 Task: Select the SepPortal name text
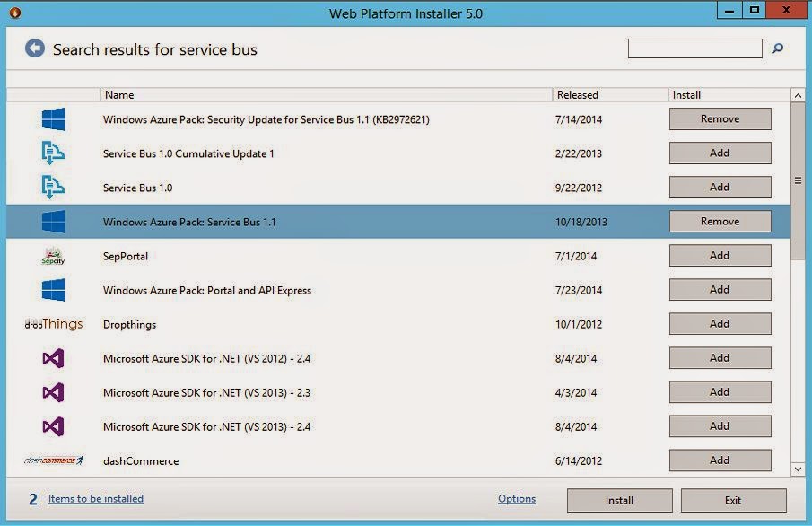coord(126,257)
